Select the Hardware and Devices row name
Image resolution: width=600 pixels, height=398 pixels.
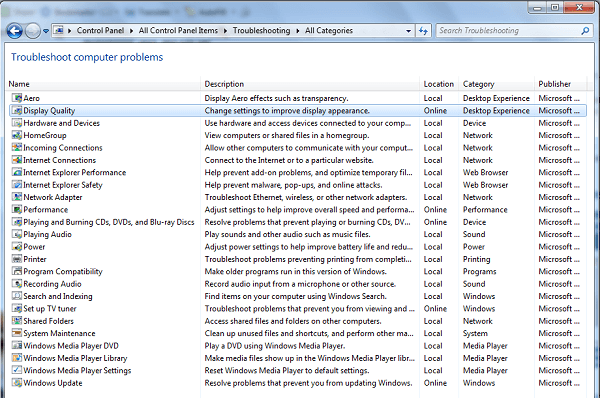point(62,123)
